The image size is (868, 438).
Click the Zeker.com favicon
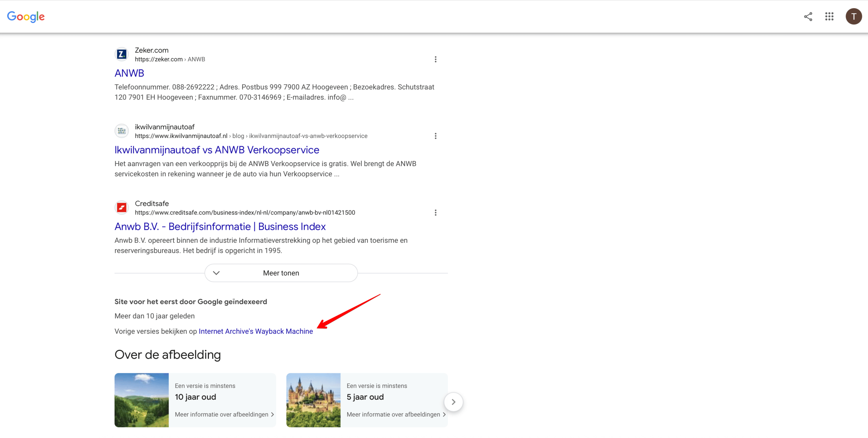pos(122,54)
